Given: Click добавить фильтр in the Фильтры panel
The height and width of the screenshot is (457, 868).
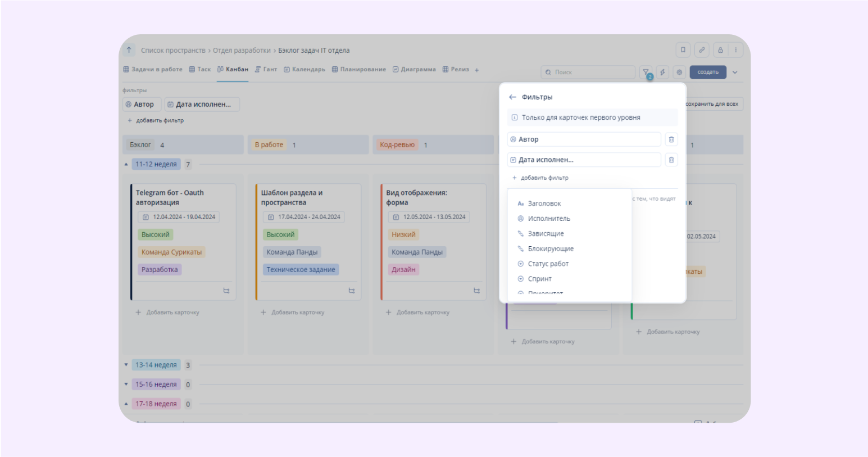Looking at the screenshot, I should point(540,178).
